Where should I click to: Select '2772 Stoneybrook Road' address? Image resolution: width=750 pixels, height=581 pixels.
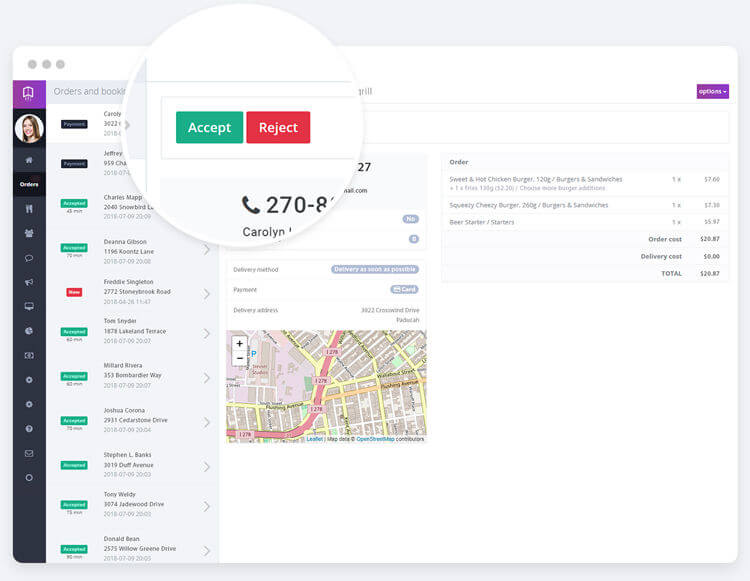[137, 291]
